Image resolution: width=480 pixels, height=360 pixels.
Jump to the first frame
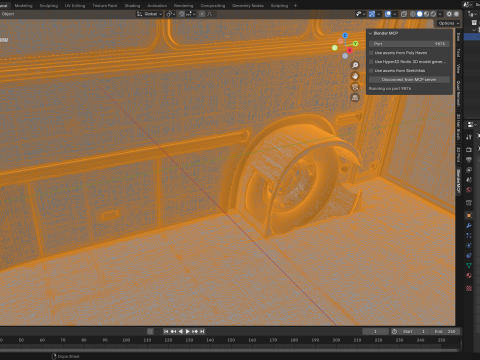tap(166, 331)
